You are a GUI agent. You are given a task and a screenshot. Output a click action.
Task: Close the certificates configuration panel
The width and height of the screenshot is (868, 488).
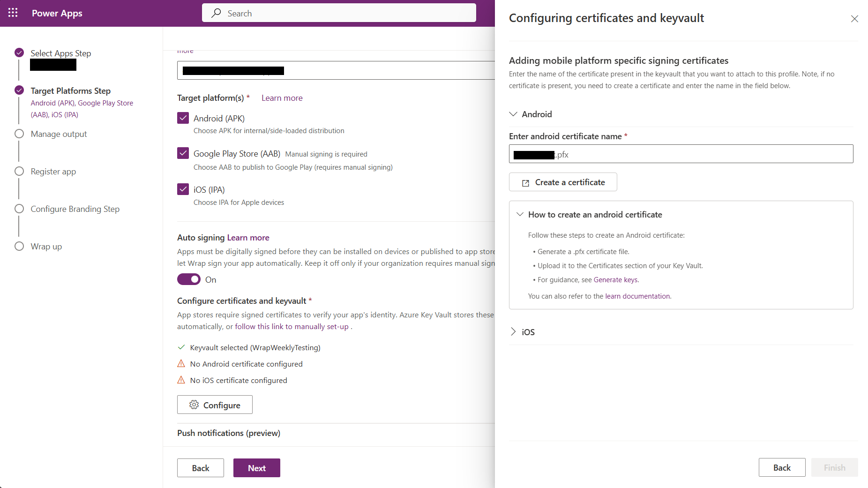coord(854,19)
